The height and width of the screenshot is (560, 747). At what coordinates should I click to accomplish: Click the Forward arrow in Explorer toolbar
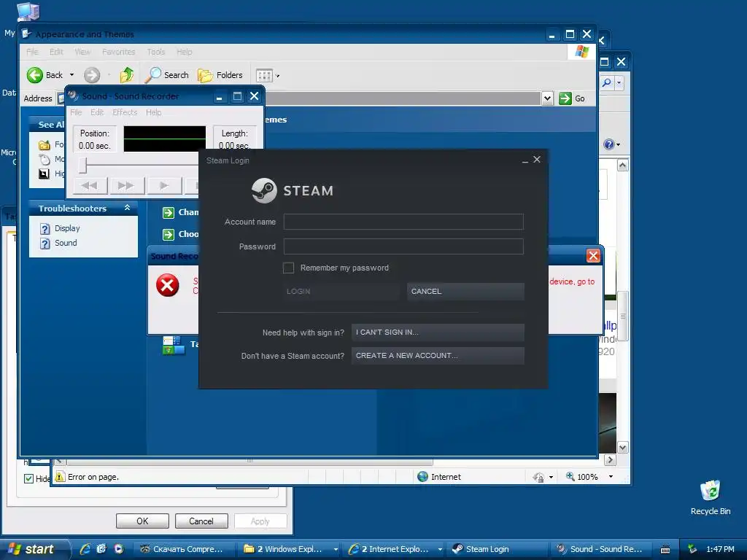pyautogui.click(x=92, y=75)
